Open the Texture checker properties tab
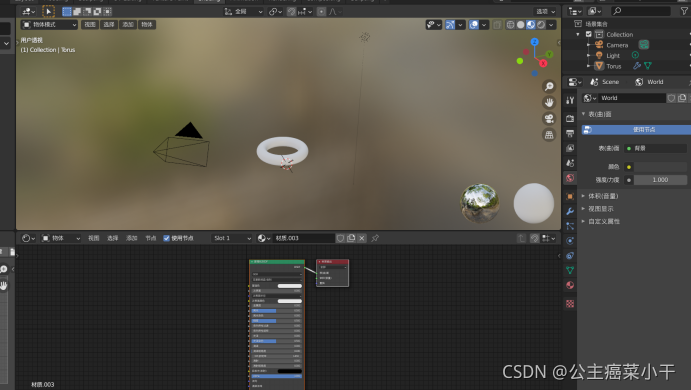Screen dimensions: 691x390 [570, 304]
